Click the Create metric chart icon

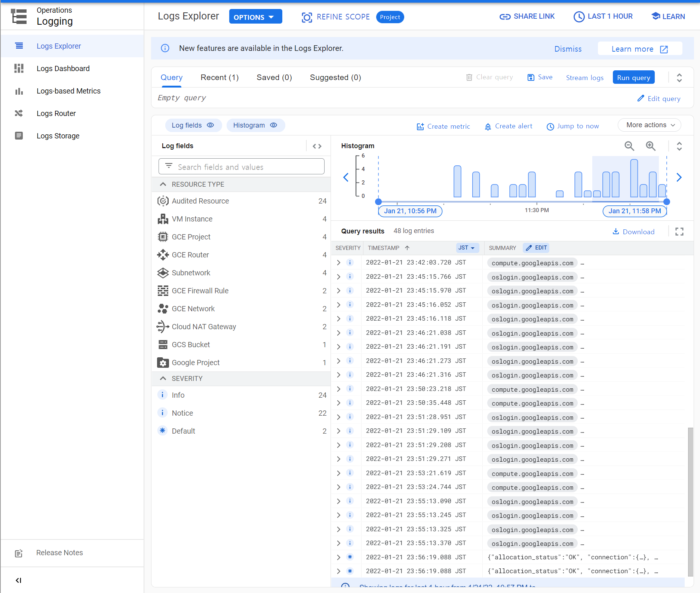[420, 126]
